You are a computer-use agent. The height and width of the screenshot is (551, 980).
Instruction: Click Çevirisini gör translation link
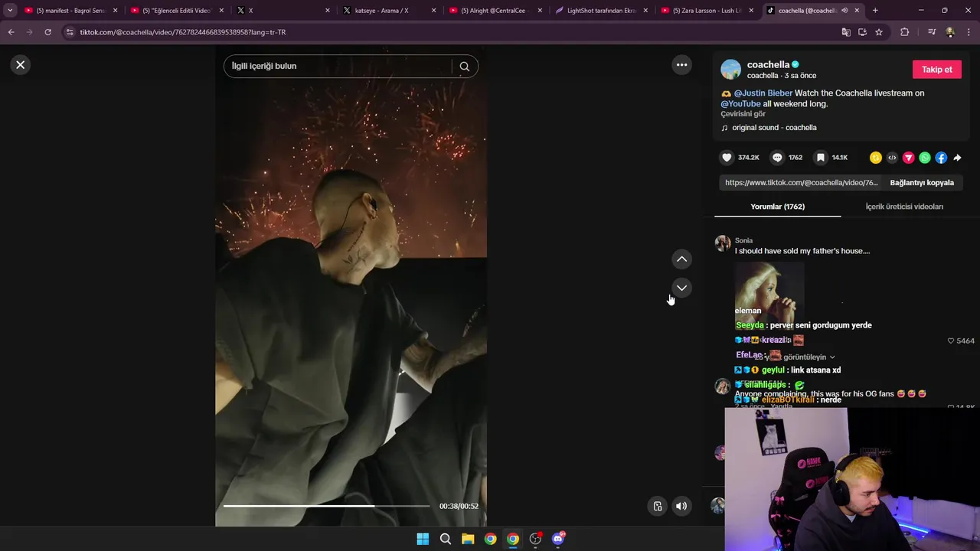pos(743,114)
